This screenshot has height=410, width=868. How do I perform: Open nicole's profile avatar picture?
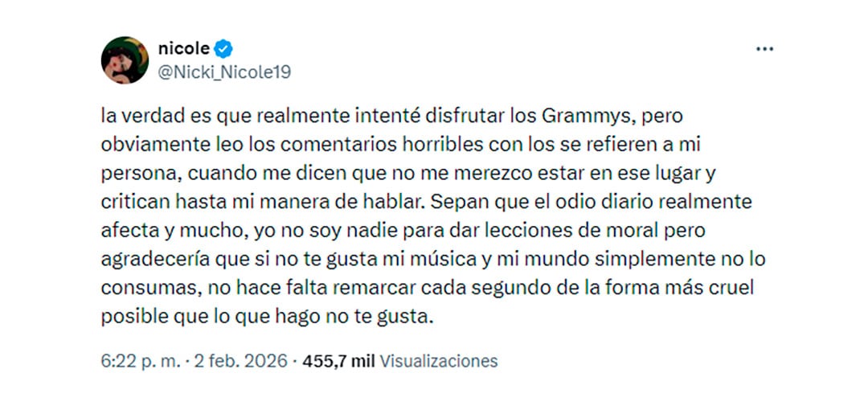click(125, 60)
